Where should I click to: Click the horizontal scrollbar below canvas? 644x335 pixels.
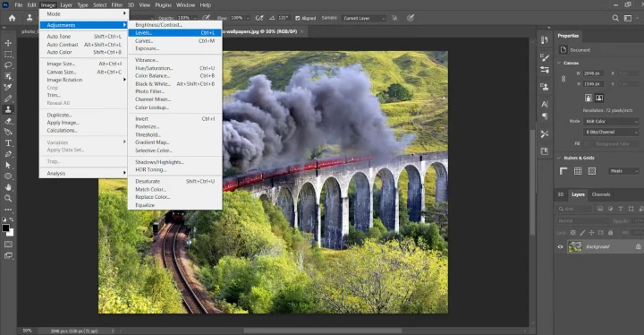tap(322, 331)
